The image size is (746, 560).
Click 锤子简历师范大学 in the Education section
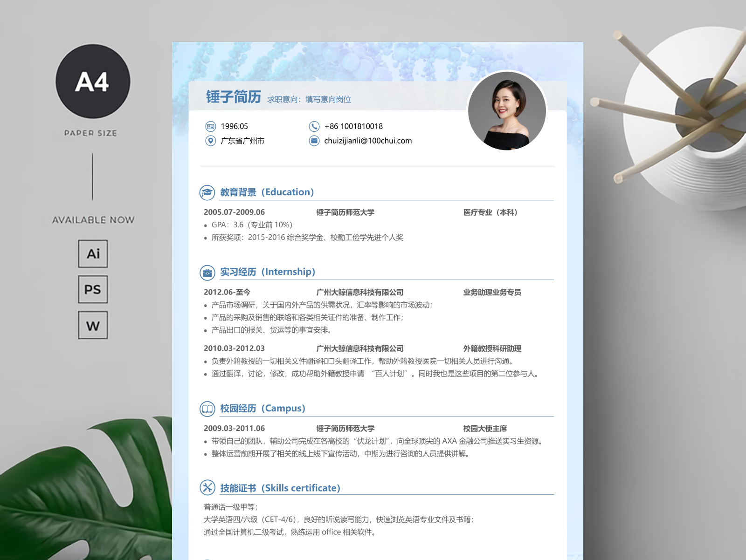click(345, 212)
